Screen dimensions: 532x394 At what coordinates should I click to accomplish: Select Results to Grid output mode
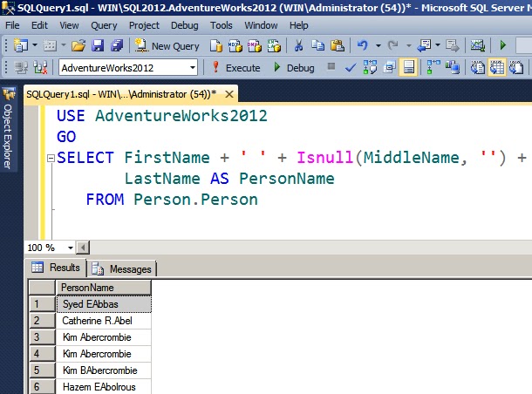tap(497, 67)
